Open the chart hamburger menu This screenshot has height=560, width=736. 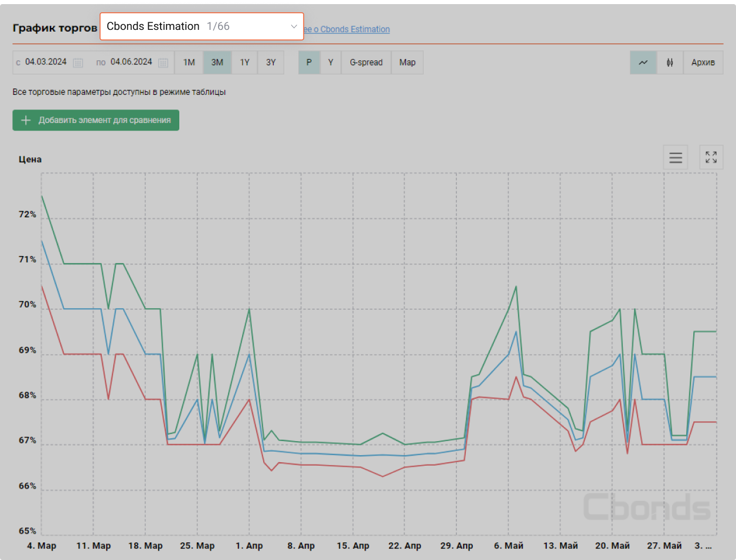tap(676, 158)
